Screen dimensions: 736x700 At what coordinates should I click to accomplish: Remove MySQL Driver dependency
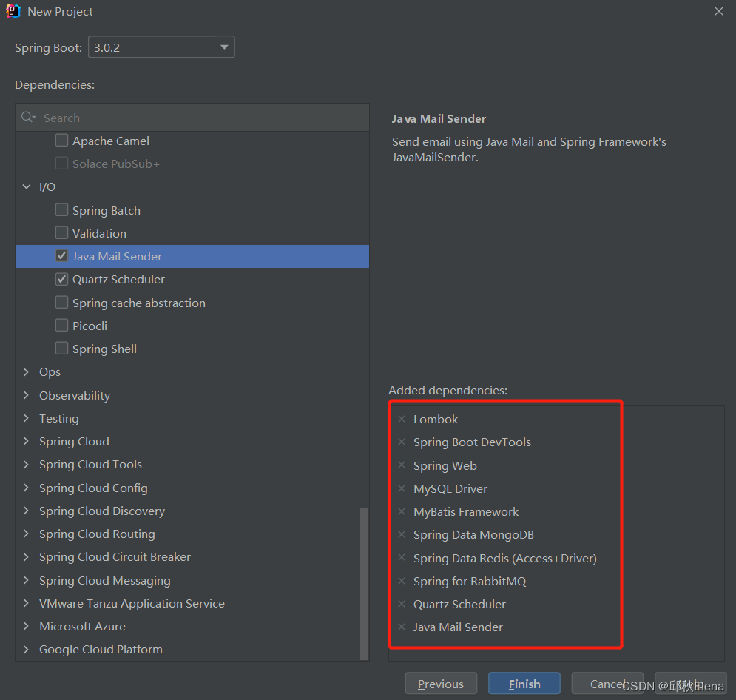pyautogui.click(x=402, y=488)
